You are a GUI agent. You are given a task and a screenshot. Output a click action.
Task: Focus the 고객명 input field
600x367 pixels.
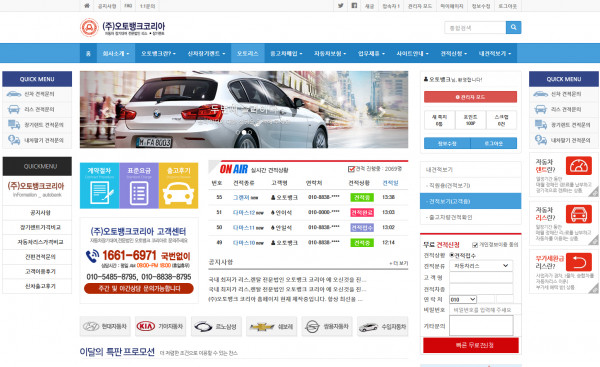click(x=481, y=277)
